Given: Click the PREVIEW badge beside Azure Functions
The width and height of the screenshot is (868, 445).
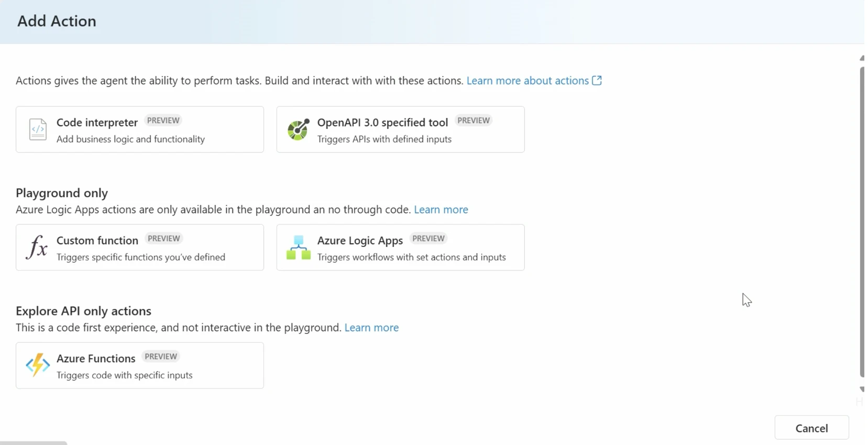Looking at the screenshot, I should [161, 356].
